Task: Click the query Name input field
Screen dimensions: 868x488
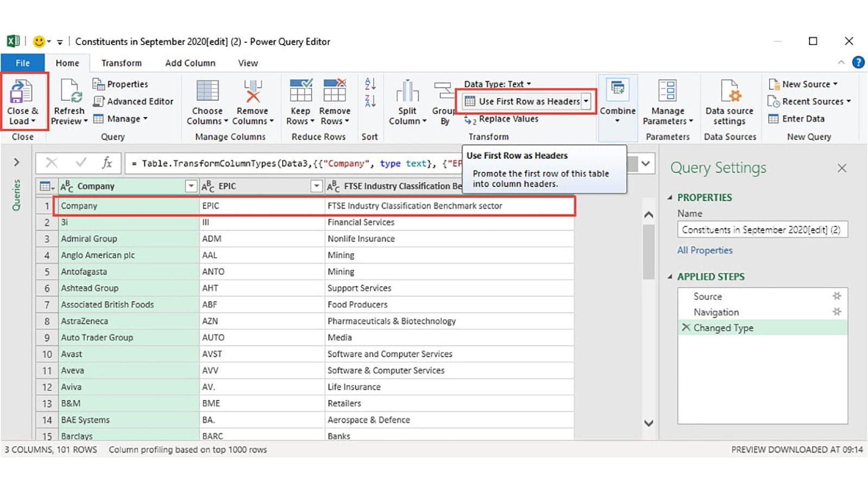Action: coord(762,230)
